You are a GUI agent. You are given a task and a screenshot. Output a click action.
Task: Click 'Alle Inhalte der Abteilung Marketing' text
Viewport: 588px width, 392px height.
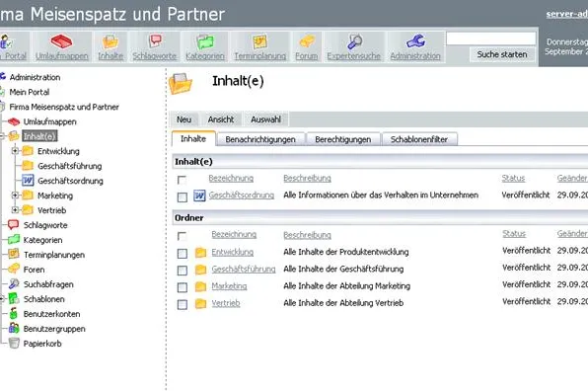point(347,286)
